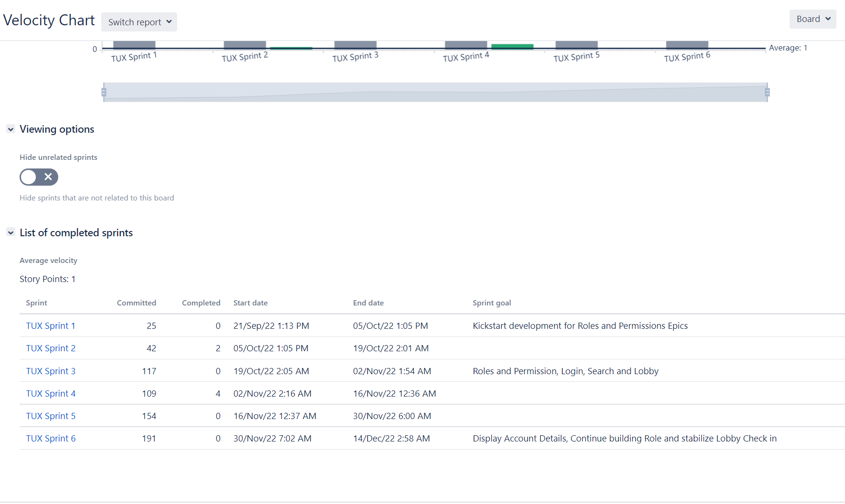This screenshot has height=504, width=845.
Task: Open the Switch report dropdown
Action: pyautogui.click(x=139, y=22)
